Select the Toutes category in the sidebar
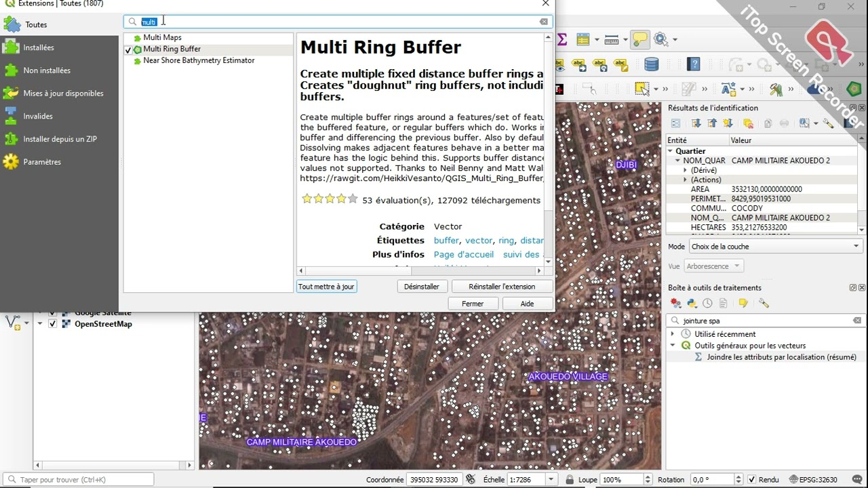The height and width of the screenshot is (488, 868). (60, 24)
